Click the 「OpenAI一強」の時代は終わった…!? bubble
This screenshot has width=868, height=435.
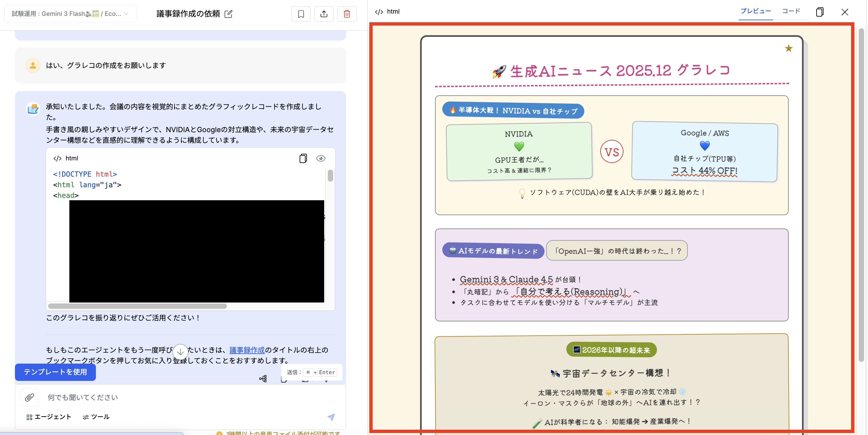[616, 251]
